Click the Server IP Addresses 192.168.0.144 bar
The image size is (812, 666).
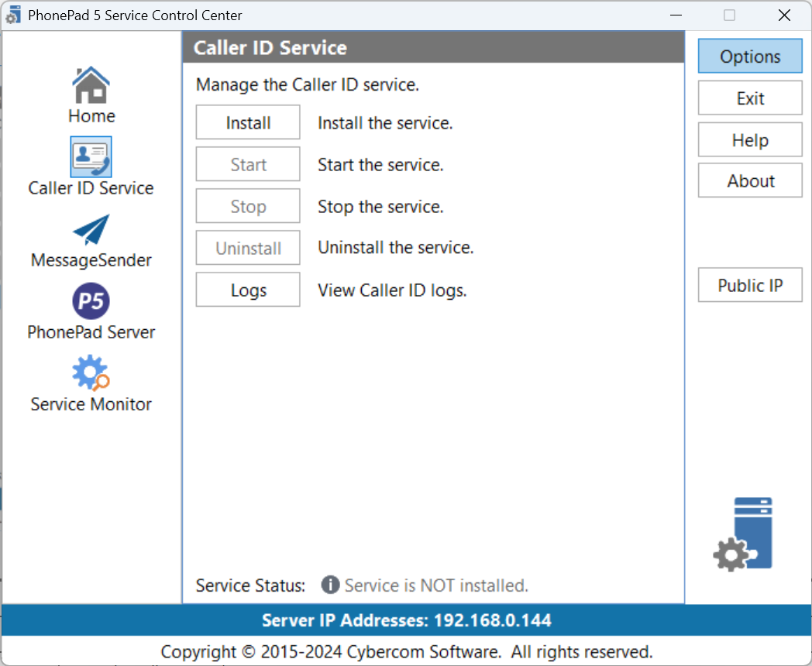[x=406, y=620]
